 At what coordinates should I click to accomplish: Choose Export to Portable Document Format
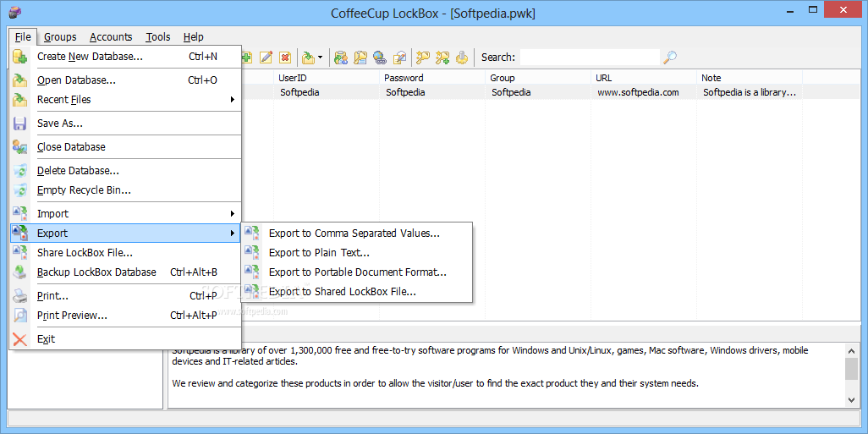point(357,272)
